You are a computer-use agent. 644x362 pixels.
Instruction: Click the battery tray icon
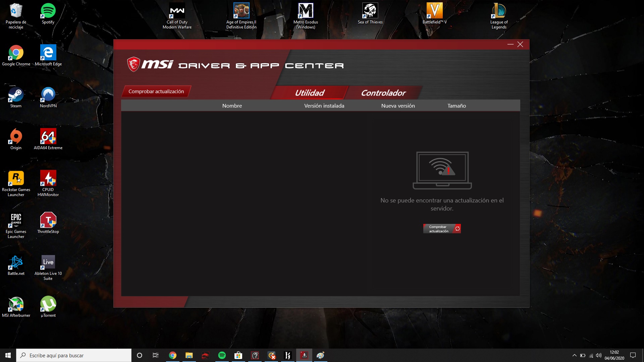coord(583,355)
